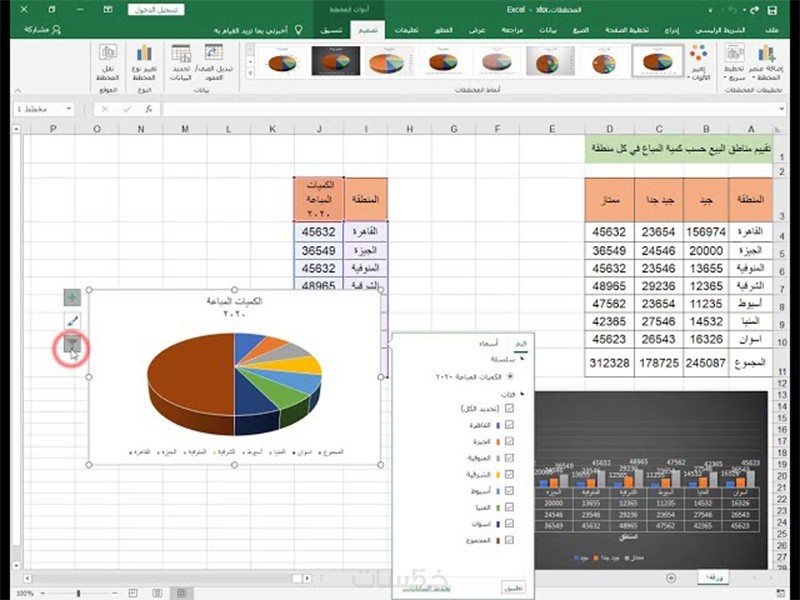
Task: Click the New Sheet plus icon
Action: 671,578
